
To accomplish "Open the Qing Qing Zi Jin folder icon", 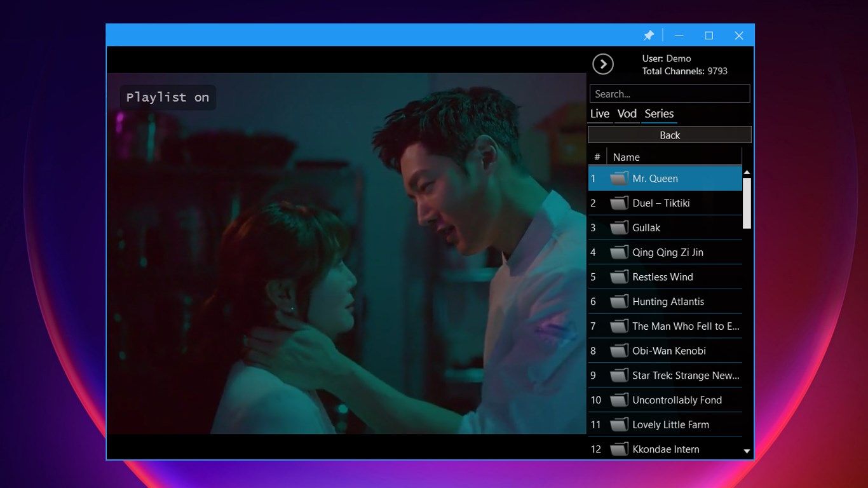I will pos(618,252).
